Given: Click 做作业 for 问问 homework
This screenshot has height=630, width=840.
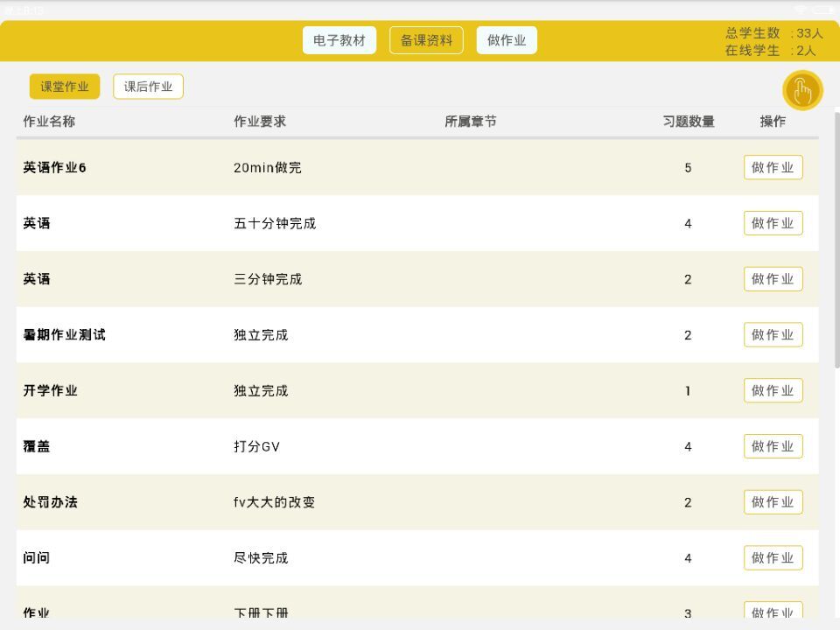Looking at the screenshot, I should pos(773,557).
